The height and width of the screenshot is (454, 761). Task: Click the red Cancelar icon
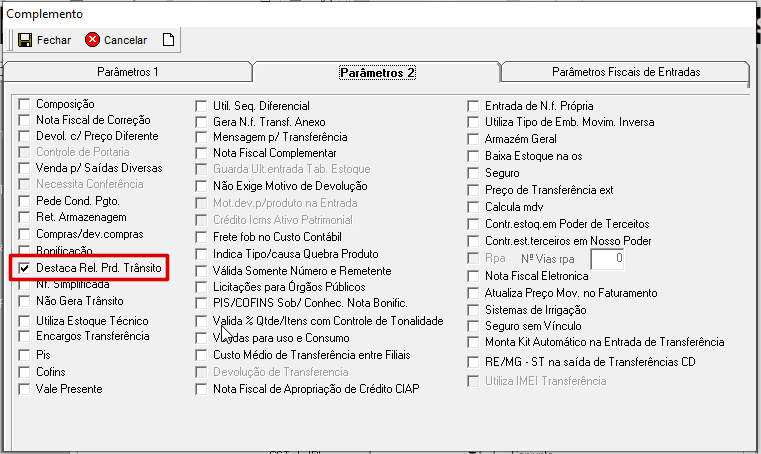pos(92,40)
